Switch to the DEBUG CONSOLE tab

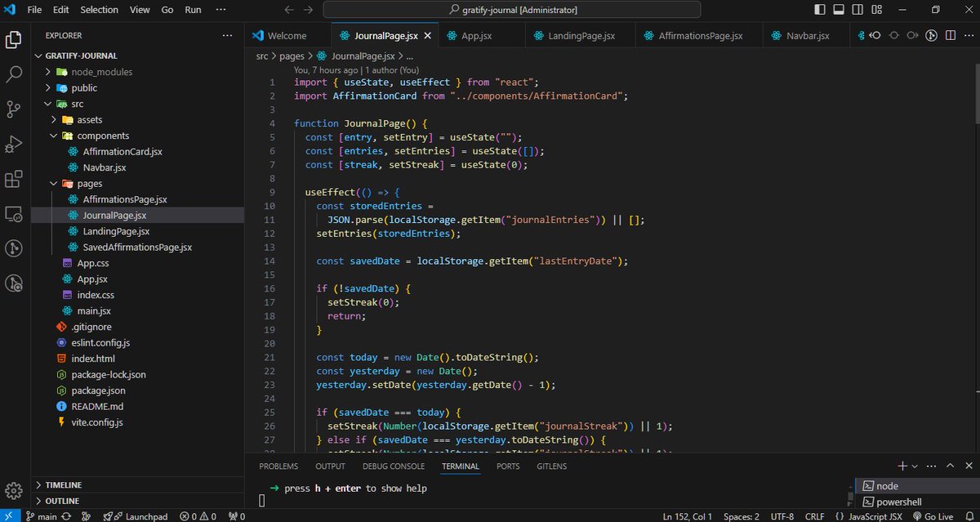394,466
